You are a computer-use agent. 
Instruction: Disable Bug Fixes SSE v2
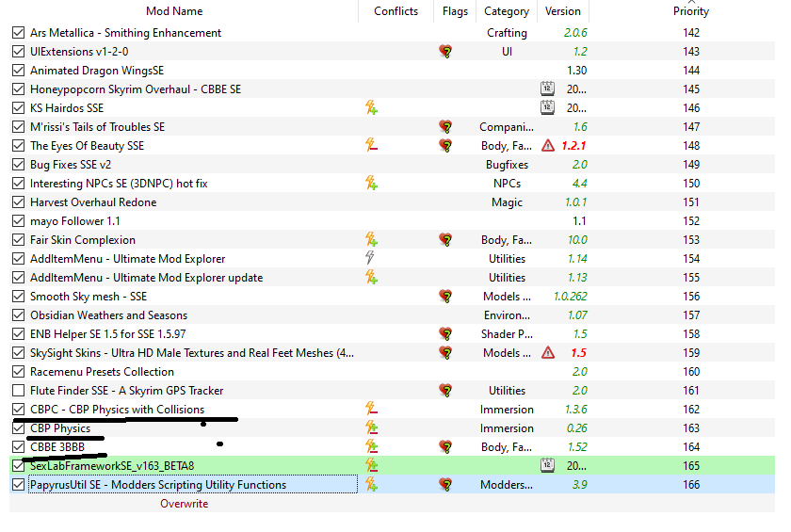[x=18, y=165]
